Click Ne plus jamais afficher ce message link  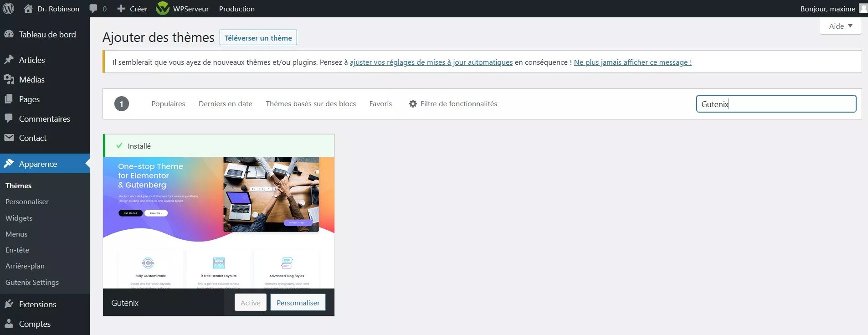click(632, 62)
